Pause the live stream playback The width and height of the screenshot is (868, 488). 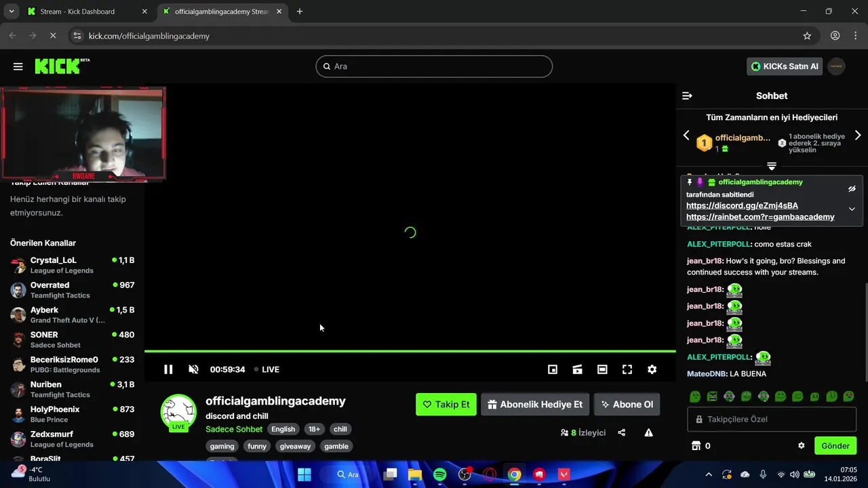168,369
